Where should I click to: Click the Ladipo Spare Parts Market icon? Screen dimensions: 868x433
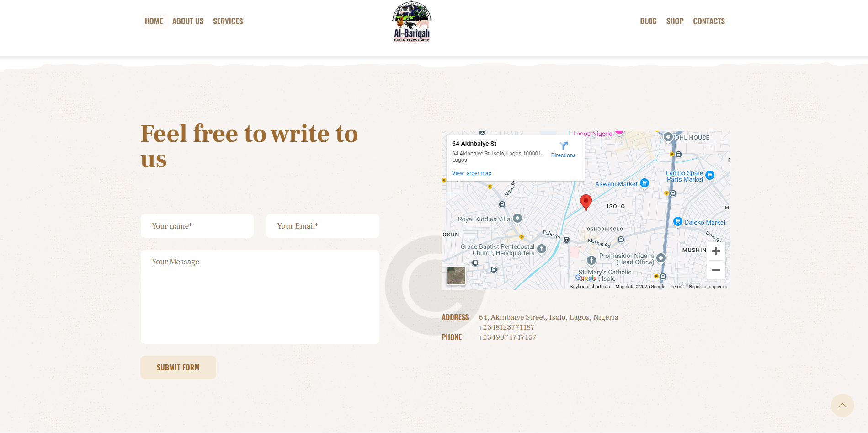click(x=709, y=175)
